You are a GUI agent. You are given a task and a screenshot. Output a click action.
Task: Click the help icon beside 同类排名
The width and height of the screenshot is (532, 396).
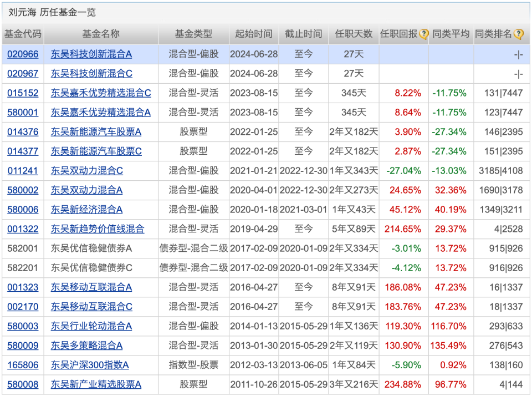(x=519, y=34)
